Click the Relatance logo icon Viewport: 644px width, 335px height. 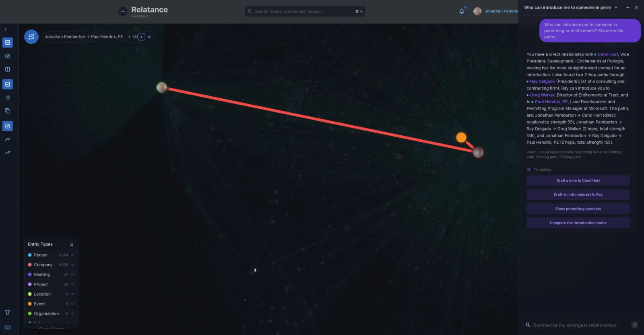click(x=123, y=11)
